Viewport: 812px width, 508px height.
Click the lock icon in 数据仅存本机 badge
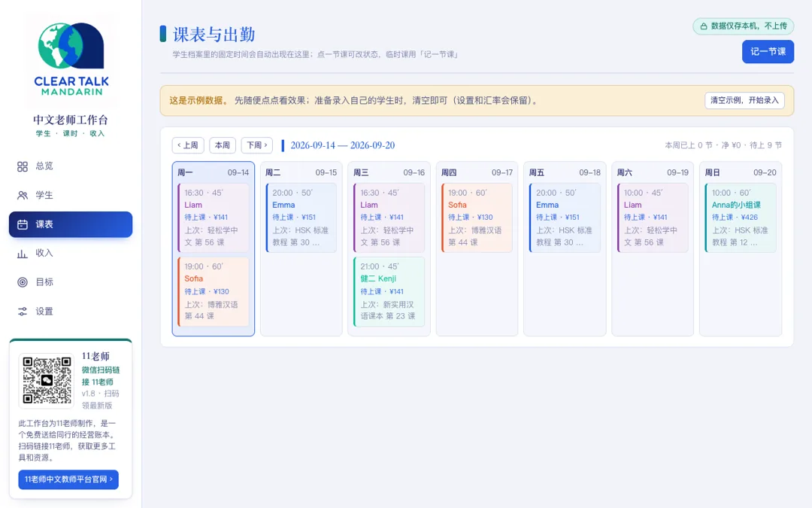click(x=704, y=26)
